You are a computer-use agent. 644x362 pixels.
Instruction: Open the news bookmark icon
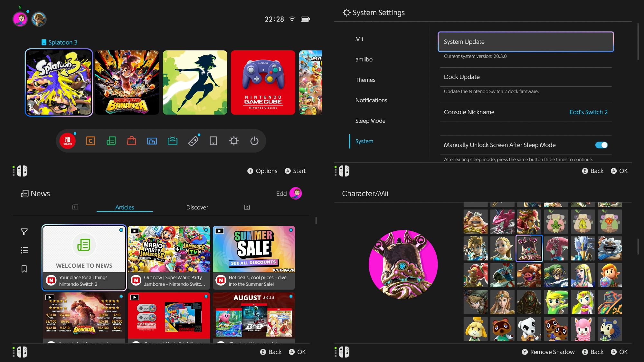24,269
